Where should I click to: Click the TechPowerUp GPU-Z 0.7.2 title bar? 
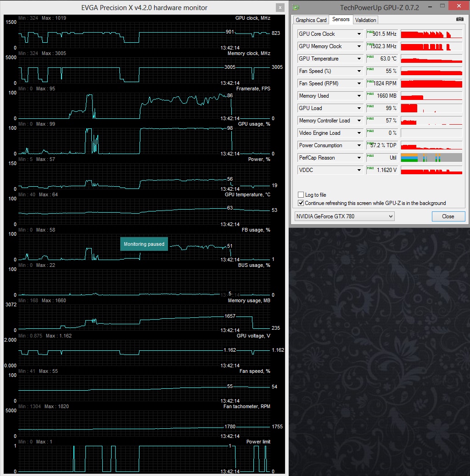pyautogui.click(x=379, y=8)
